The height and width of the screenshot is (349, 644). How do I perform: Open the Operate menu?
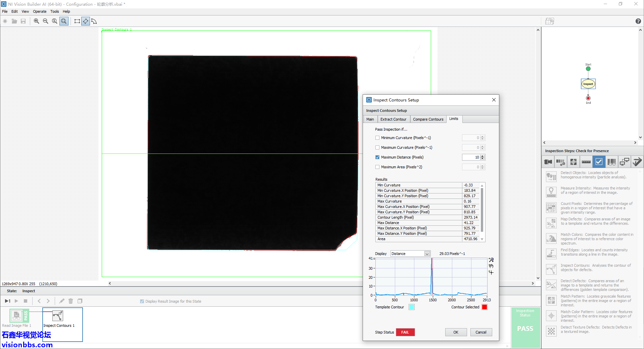pos(40,11)
